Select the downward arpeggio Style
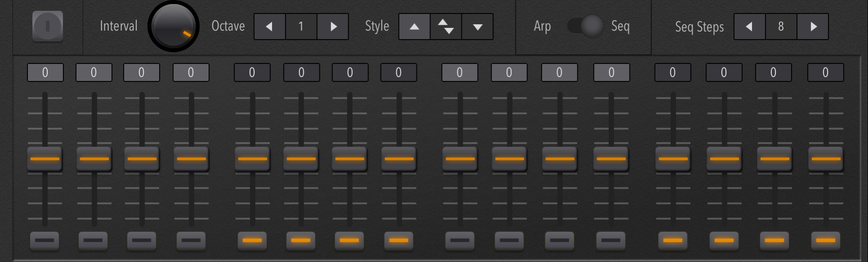This screenshot has width=868, height=262. (x=478, y=27)
